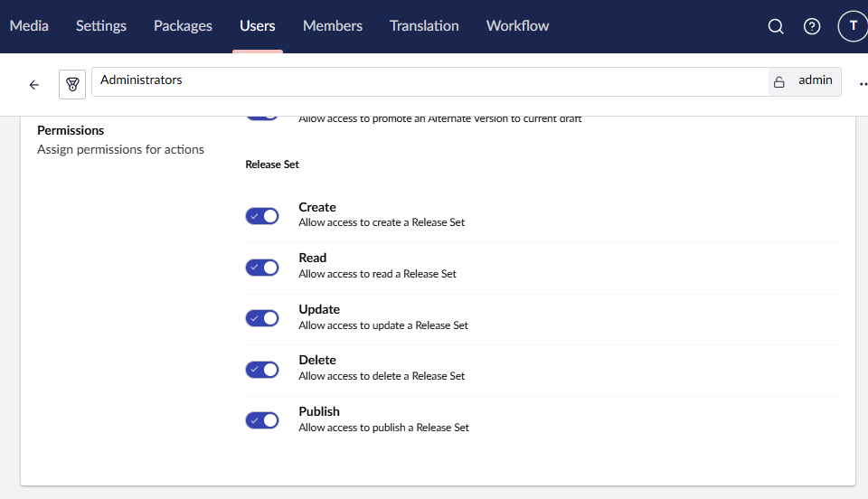Disable Publish Release Set permission toggle
This screenshot has height=499, width=868.
point(262,420)
